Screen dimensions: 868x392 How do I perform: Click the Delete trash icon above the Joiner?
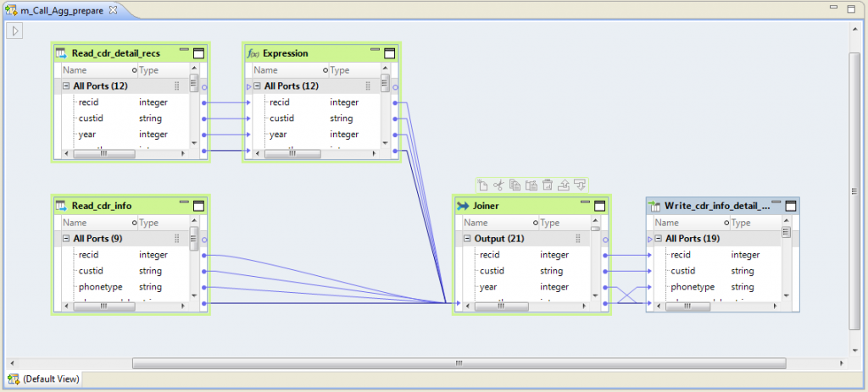pos(547,185)
